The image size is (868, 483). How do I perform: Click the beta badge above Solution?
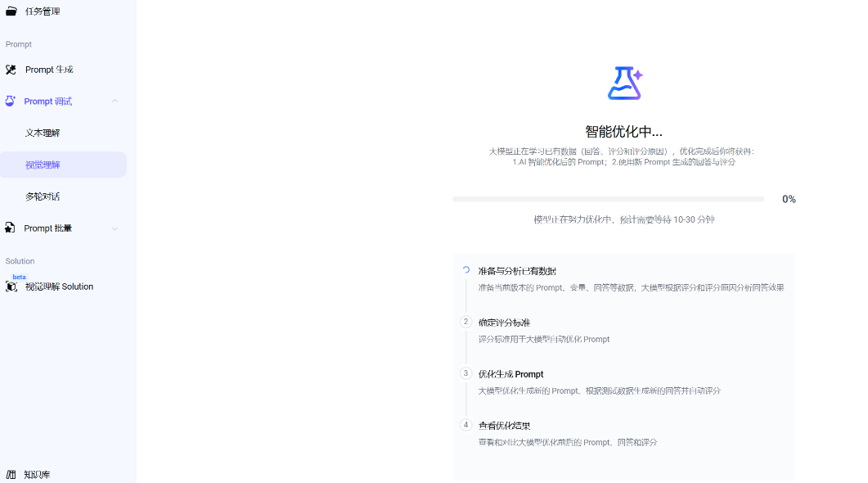(20, 277)
